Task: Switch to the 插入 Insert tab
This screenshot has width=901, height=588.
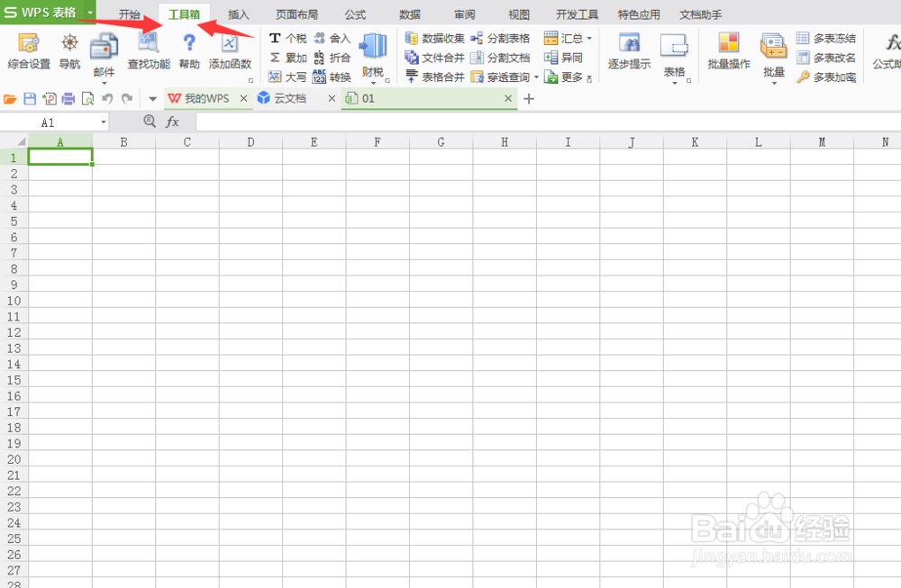Action: [239, 14]
